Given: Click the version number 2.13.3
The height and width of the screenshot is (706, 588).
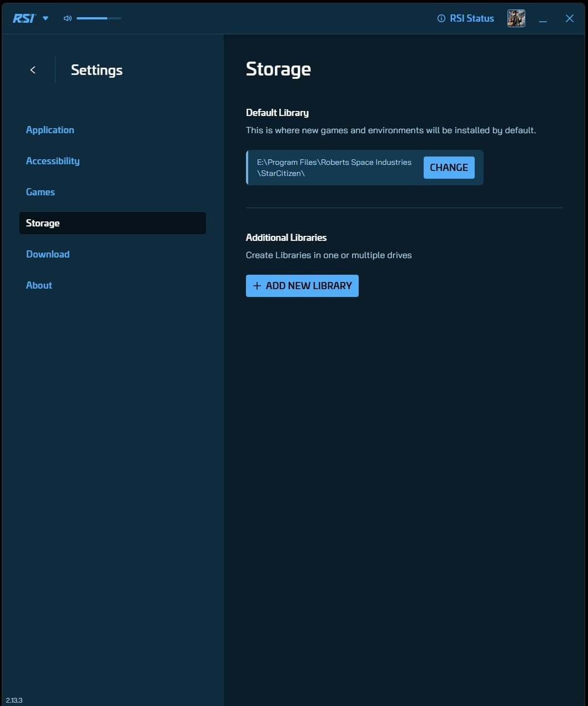Looking at the screenshot, I should click(x=14, y=700).
